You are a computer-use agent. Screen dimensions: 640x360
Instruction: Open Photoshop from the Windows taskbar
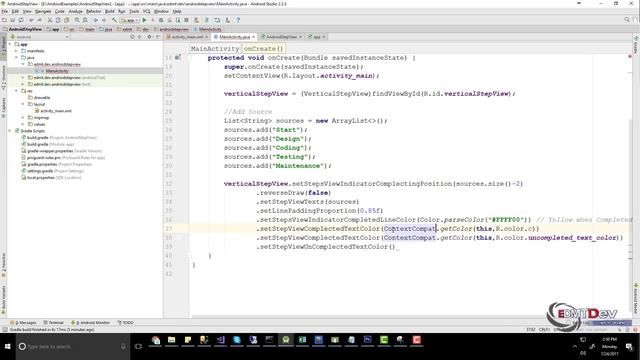[367, 340]
